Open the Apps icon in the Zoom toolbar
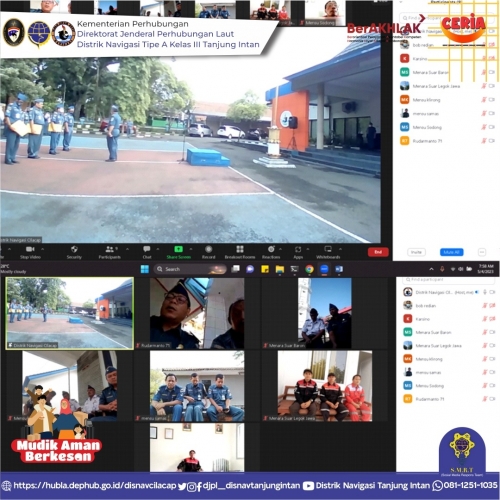This screenshot has height=500, width=500. 298,249
